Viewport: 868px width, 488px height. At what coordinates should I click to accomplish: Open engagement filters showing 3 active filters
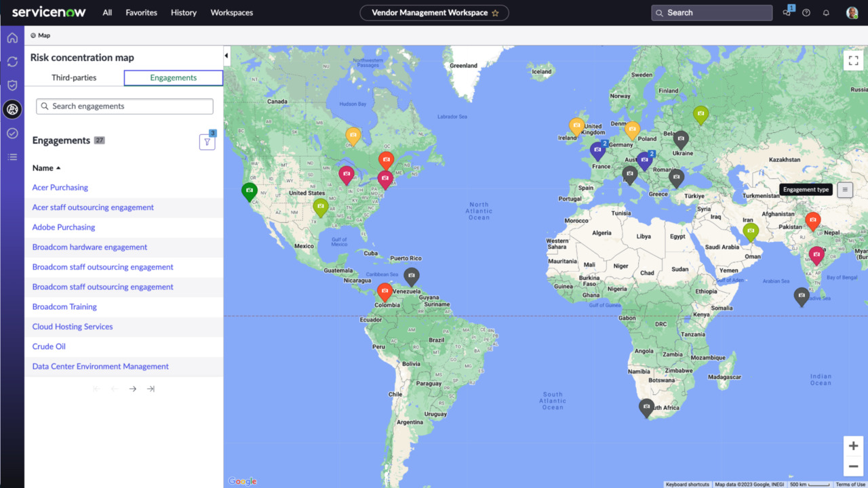tap(207, 142)
